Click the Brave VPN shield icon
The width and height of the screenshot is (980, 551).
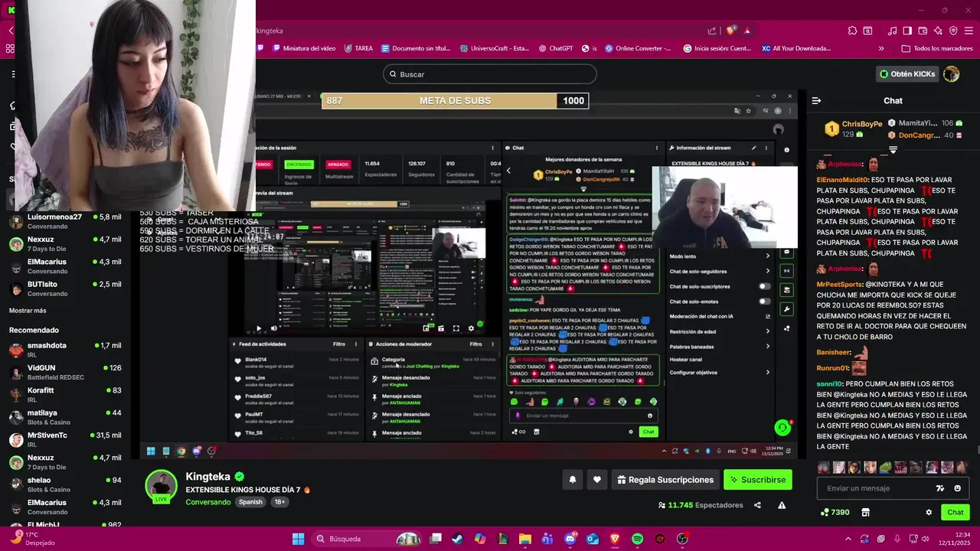tap(953, 31)
